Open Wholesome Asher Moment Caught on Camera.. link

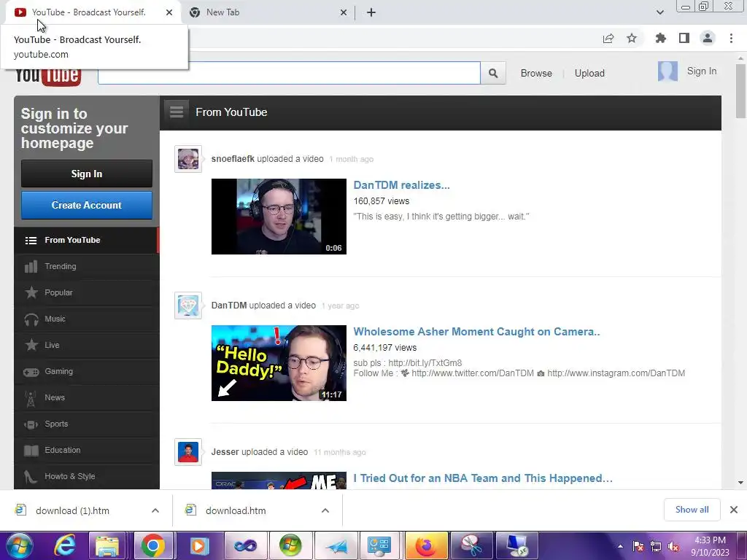476,332
